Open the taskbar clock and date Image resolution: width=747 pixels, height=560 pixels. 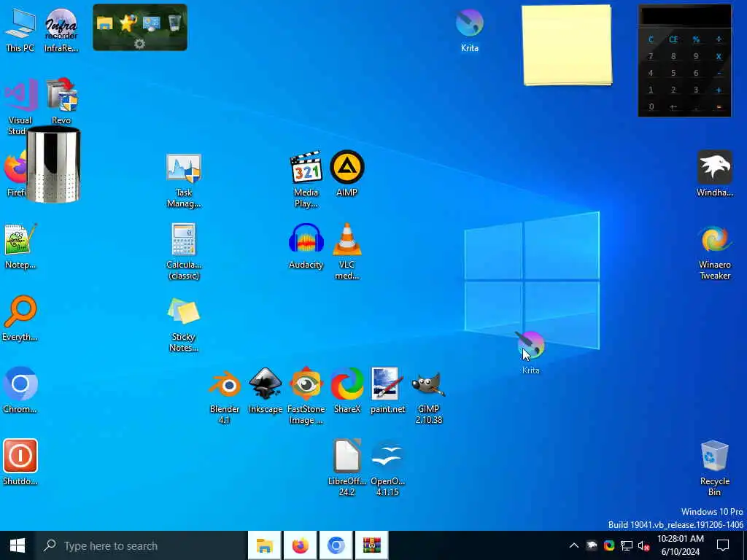681,545
